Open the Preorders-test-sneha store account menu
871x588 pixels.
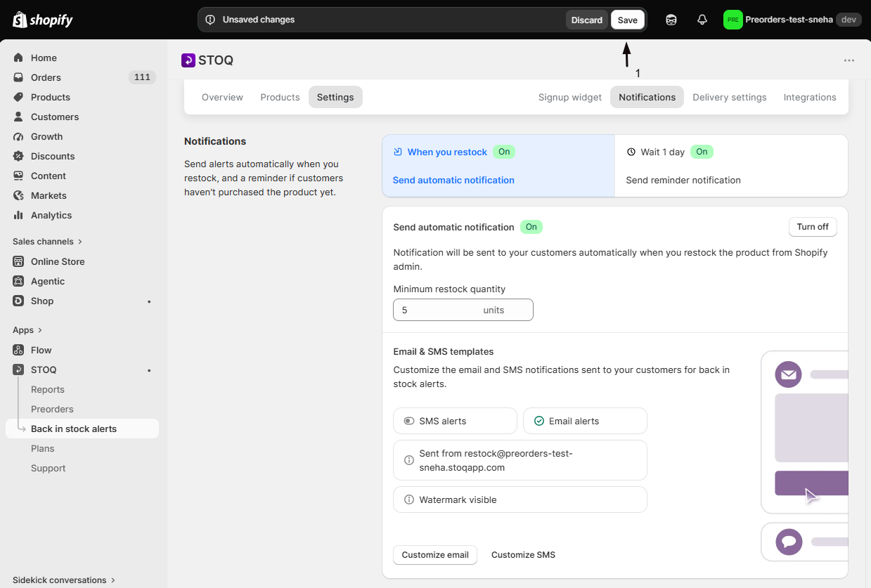792,20
